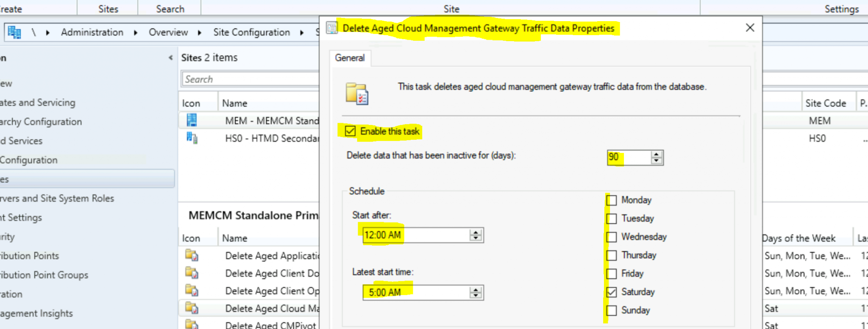Check the Wednesday schedule checkbox
Screen dimensions: 868x329
click(612, 237)
